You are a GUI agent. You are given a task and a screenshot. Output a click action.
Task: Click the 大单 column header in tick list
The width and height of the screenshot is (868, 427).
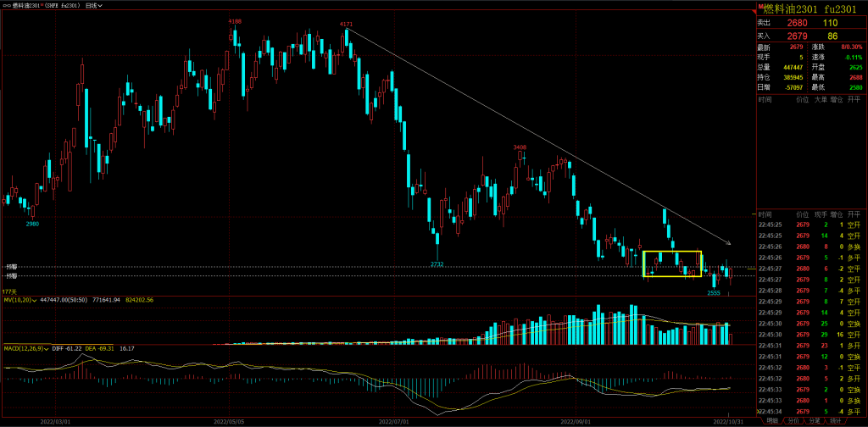point(821,100)
